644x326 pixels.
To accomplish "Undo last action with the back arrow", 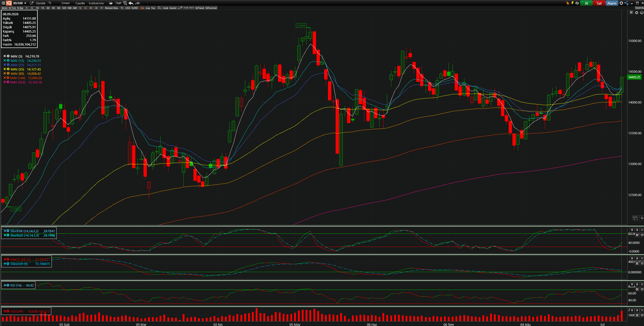I will tap(131, 3).
